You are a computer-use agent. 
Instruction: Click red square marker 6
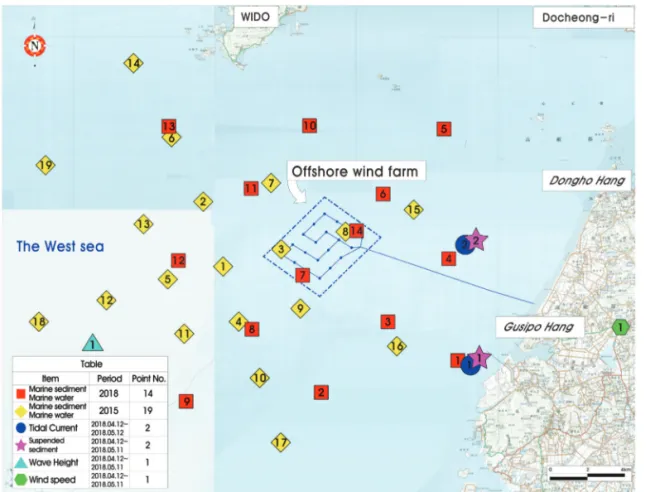coord(383,194)
